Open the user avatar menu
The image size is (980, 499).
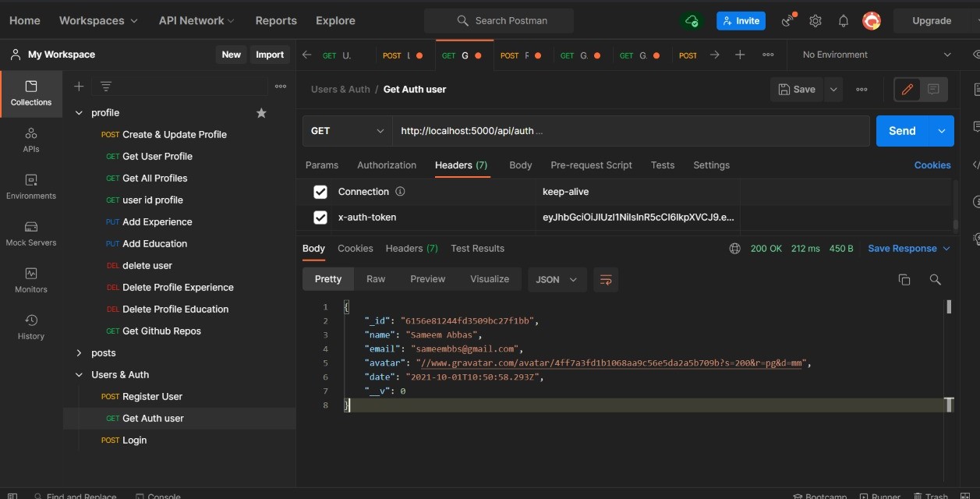click(872, 21)
